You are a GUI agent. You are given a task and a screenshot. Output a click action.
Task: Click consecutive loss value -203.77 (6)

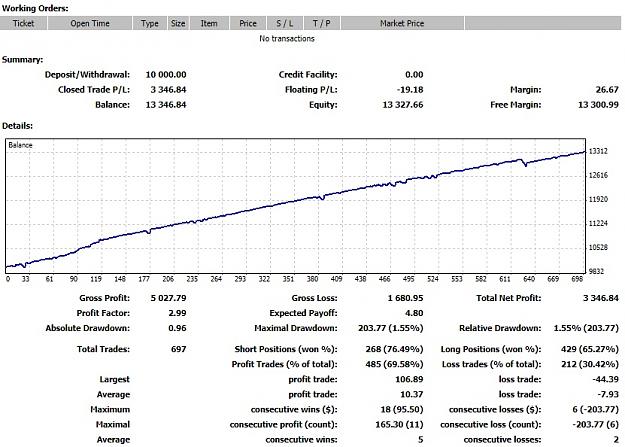coord(596,425)
